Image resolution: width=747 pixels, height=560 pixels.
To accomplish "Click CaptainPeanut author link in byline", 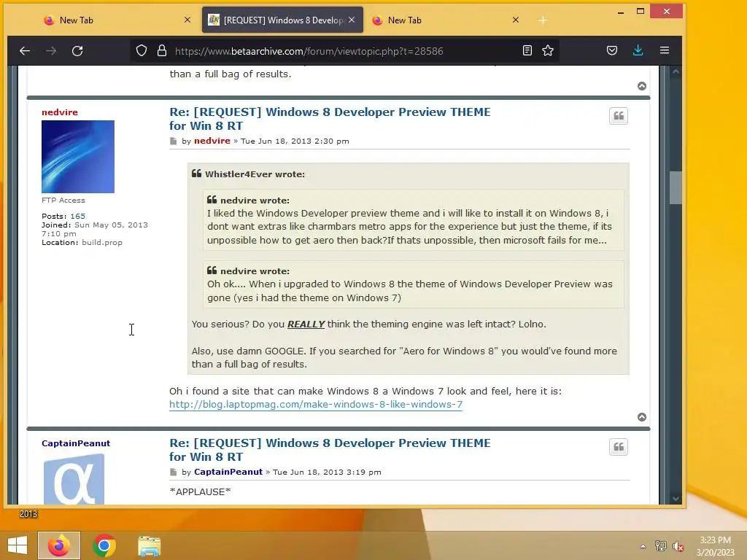I will tap(228, 472).
